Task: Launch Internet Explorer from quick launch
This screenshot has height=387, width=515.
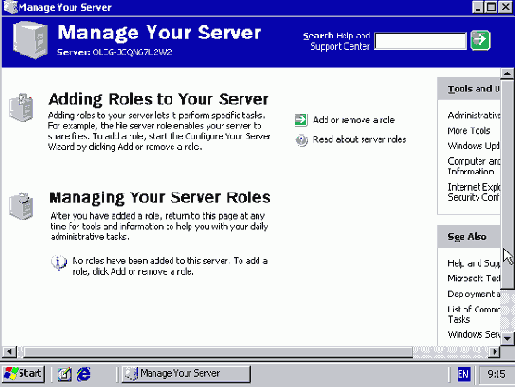Action: pyautogui.click(x=83, y=374)
